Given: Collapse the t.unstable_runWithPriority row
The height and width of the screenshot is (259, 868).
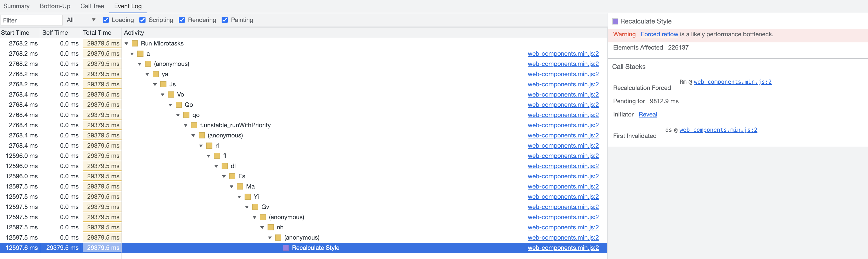Looking at the screenshot, I should 186,125.
